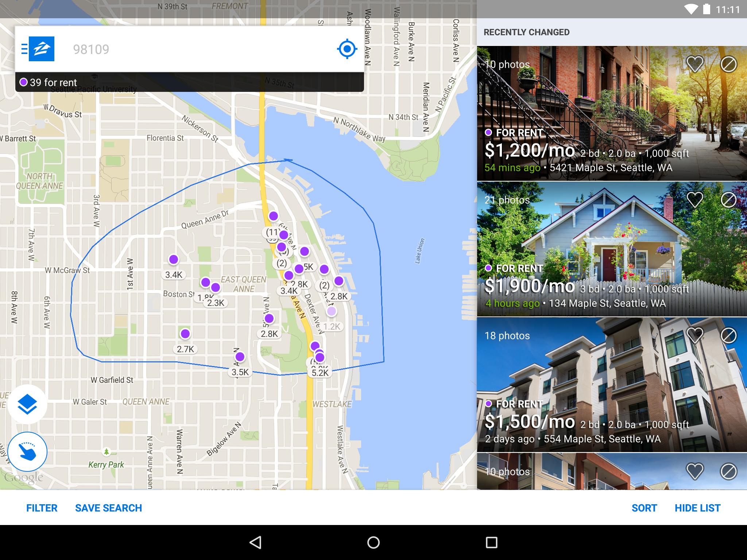
Task: Favorite the $1,200/mo listing with heart
Action: click(695, 65)
